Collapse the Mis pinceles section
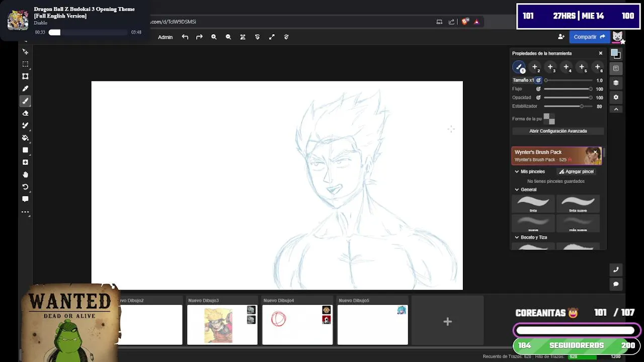644x362 pixels. (x=517, y=171)
